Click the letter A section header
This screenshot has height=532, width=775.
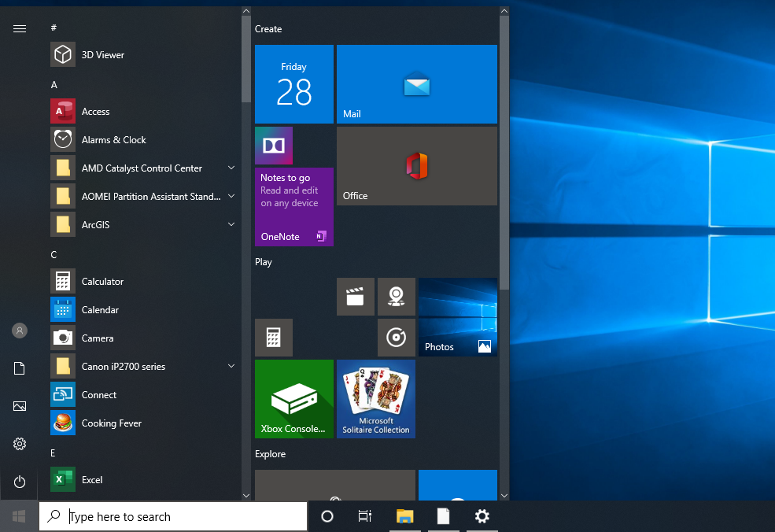[54, 84]
